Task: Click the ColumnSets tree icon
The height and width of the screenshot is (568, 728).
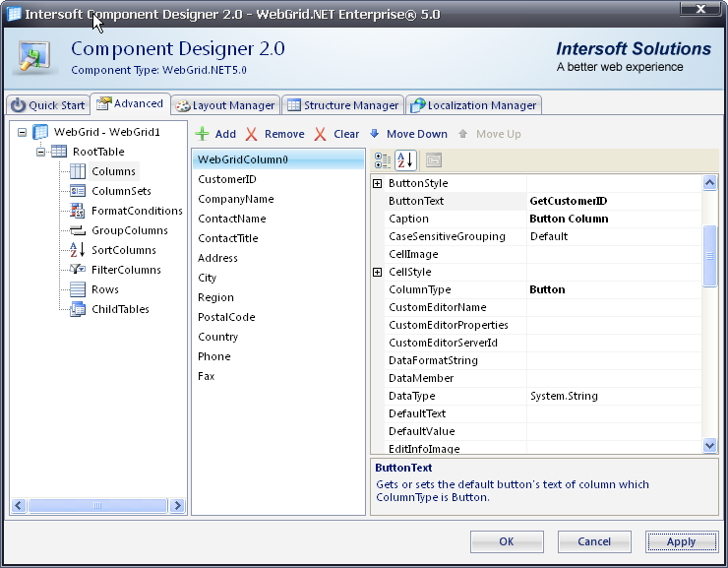Action: [78, 191]
